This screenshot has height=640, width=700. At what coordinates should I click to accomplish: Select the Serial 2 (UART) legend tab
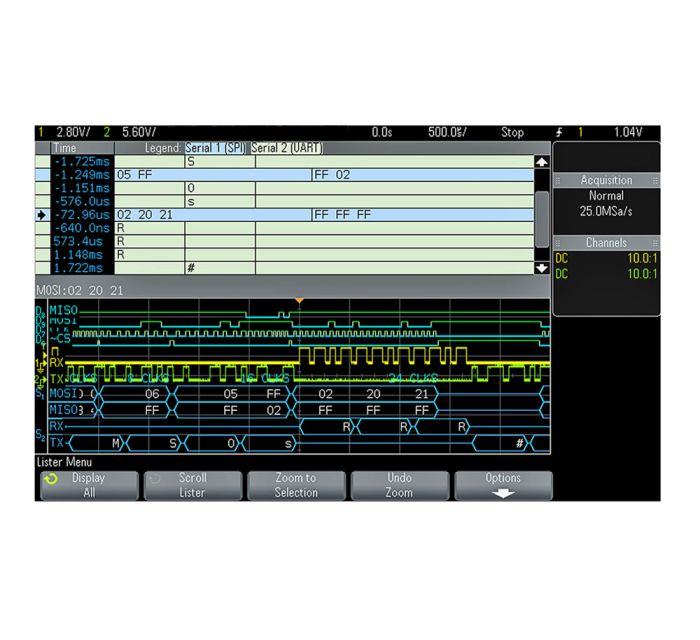(287, 148)
